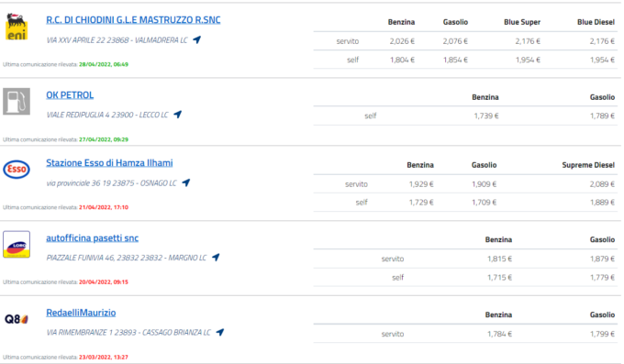The height and width of the screenshot is (364, 624).
Task: Open navigation arrow for Valmadrera address
Action: [x=197, y=39]
